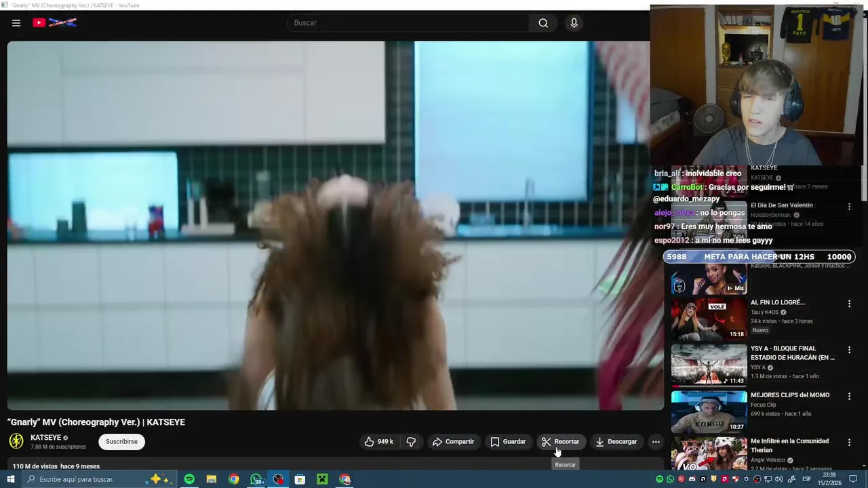Open AL FIN LO LOGRÉ video thumbnail
This screenshot has width=868, height=488.
(x=709, y=319)
